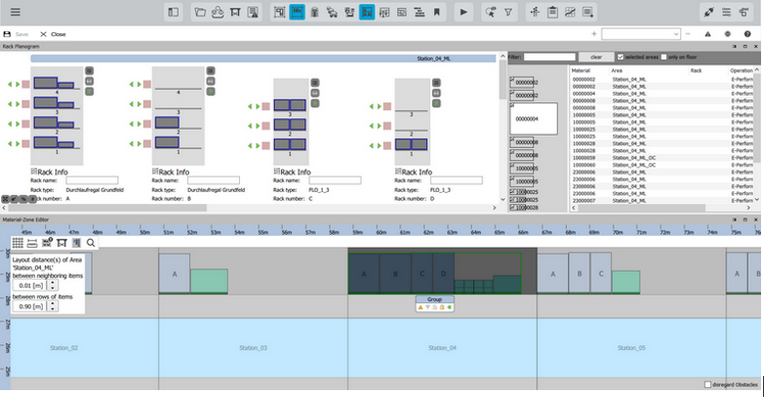The width and height of the screenshot is (764, 397).
Task: Click the bookmark icon in the toolbar
Action: [437, 12]
